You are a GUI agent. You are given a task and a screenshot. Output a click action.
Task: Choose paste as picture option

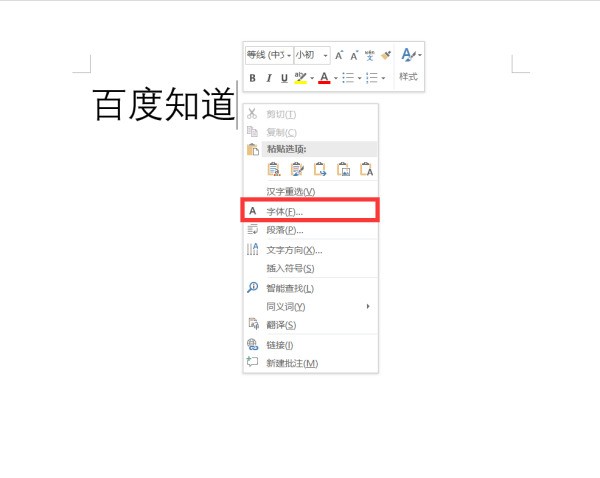point(343,169)
